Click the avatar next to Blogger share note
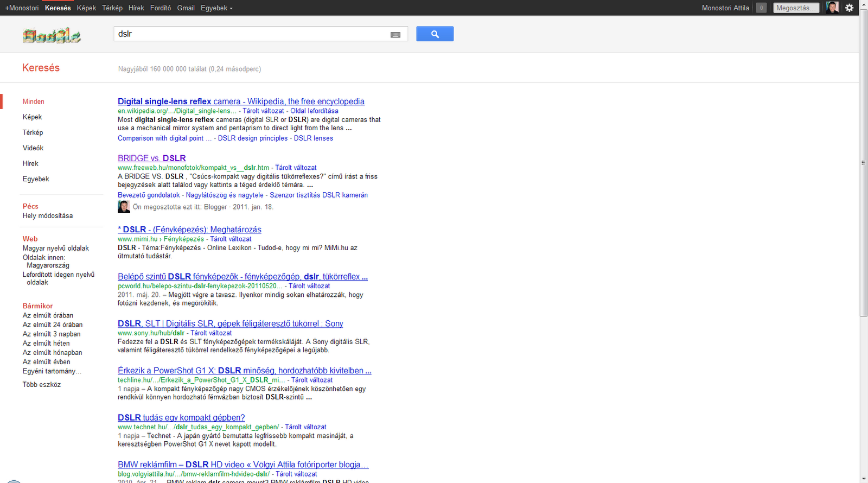 (124, 207)
